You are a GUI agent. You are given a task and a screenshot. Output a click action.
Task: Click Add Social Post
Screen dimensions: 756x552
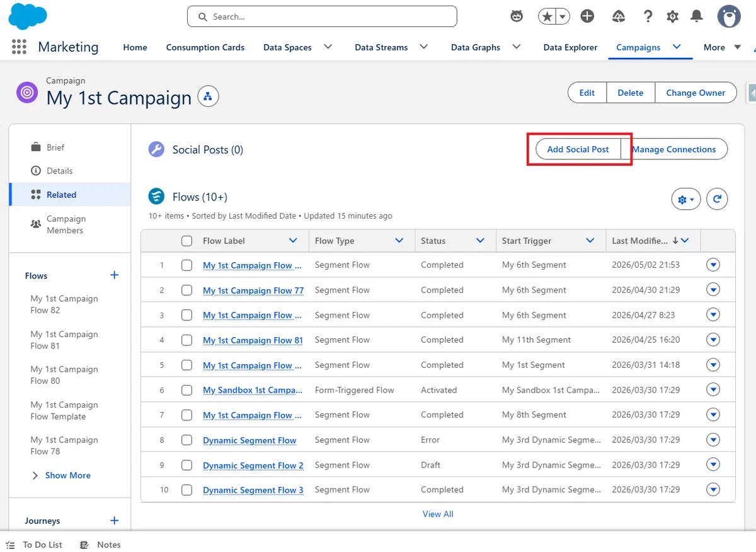point(578,149)
